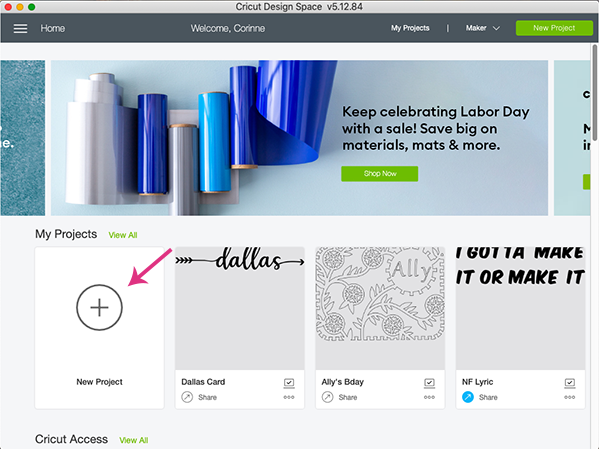Click the Shop Now banner button

point(379,173)
